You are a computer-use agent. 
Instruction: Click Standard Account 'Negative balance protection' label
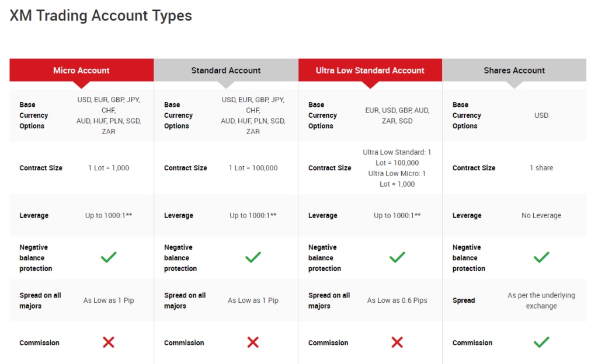click(x=180, y=258)
